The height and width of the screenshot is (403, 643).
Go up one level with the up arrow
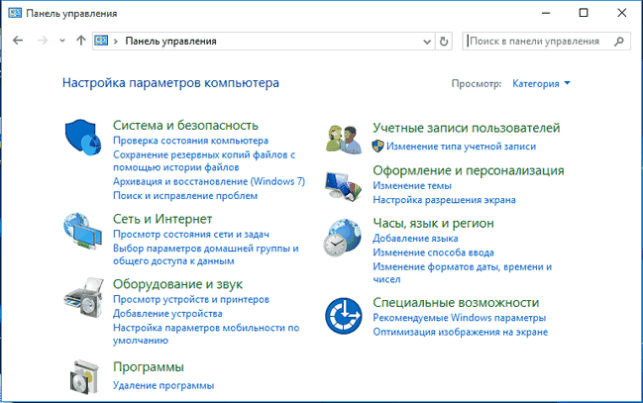81,41
